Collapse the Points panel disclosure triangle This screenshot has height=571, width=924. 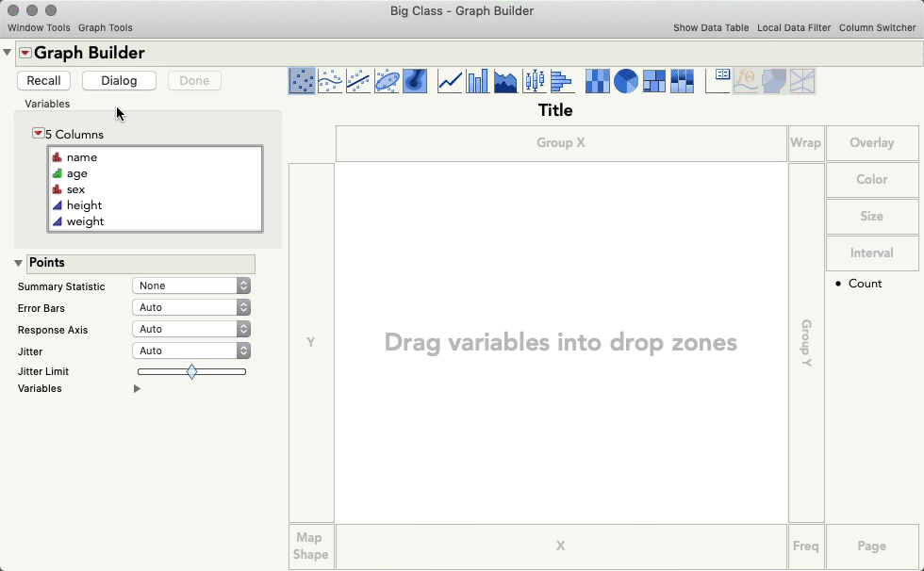17,263
